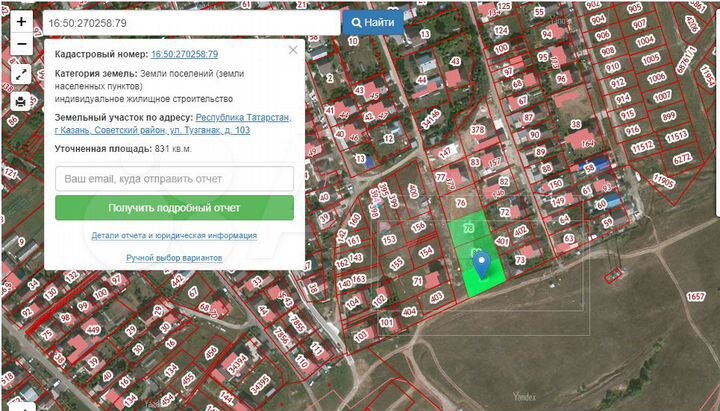The image size is (720, 411).
Task: Zoom out with the minus button
Action: (21, 44)
